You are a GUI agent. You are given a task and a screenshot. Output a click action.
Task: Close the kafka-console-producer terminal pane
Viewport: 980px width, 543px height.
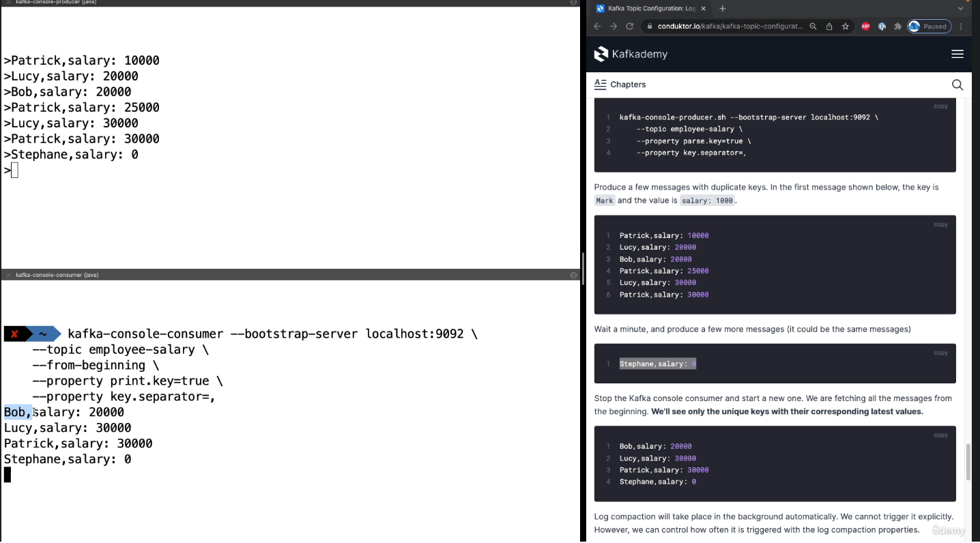8,3
